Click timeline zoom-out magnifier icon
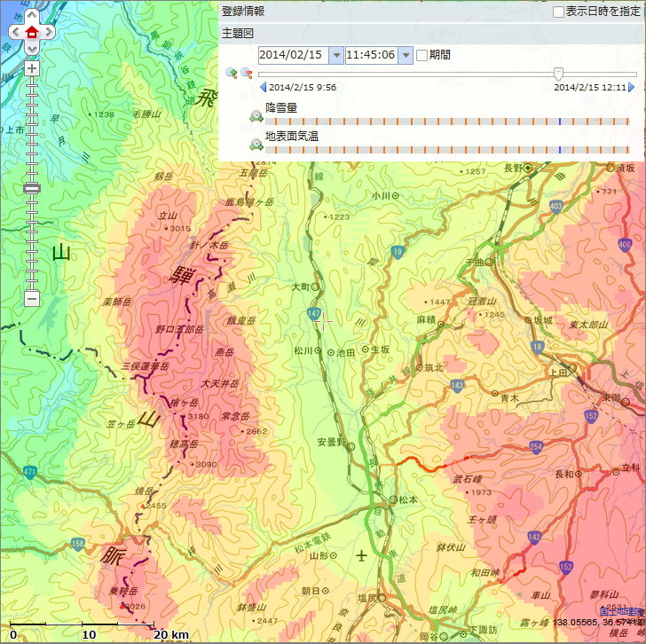Image resolution: width=646 pixels, height=644 pixels. click(x=246, y=73)
